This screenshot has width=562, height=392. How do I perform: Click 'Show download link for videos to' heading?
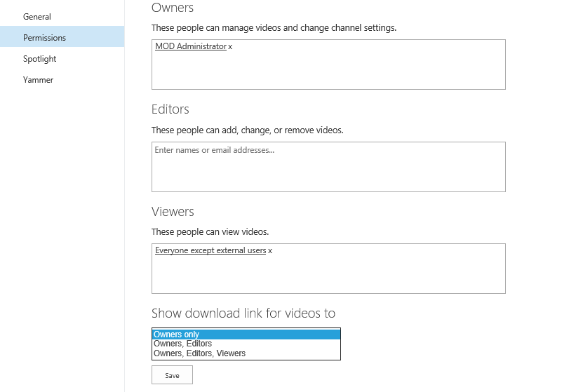(243, 313)
